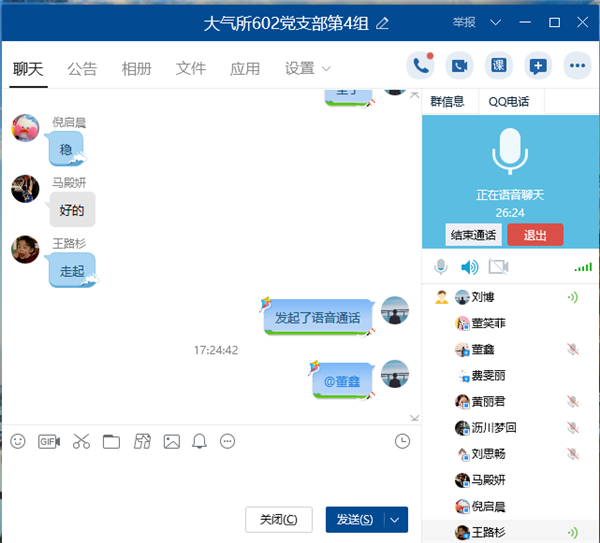Toggle the microphone mute in call
The width and height of the screenshot is (600, 543).
[x=441, y=267]
